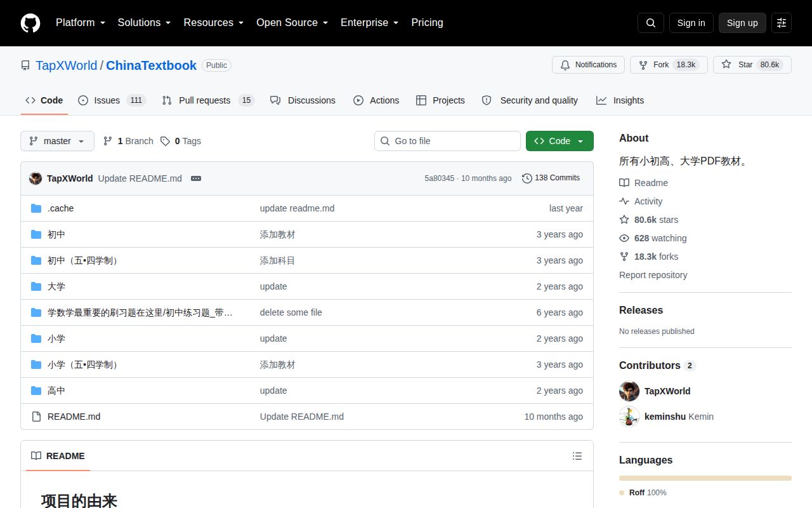This screenshot has width=812, height=508.
Task: Switch to the Insights tab
Action: click(x=620, y=100)
